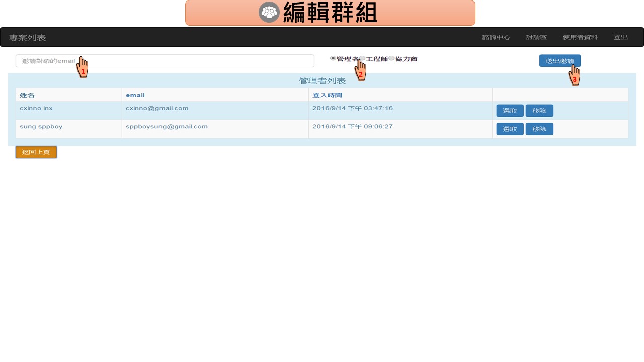Open the 諮詢中心 menu item
This screenshot has height=362, width=644.
click(x=496, y=38)
